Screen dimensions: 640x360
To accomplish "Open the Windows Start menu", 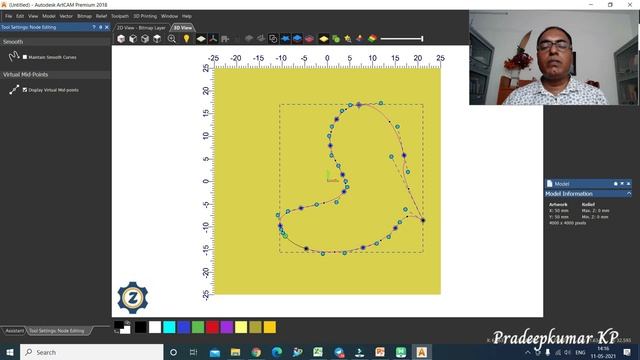I will [x=10, y=352].
